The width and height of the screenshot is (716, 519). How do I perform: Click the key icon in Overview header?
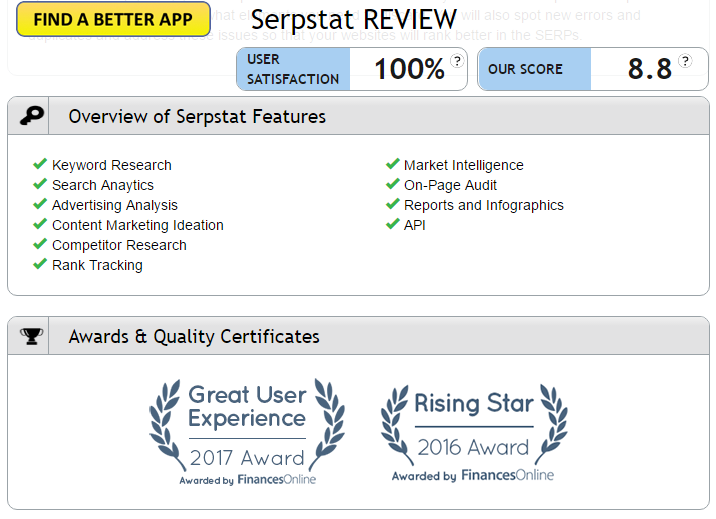pos(32,116)
